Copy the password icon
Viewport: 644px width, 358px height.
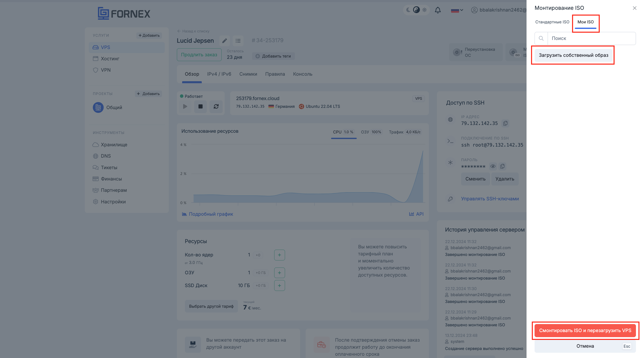tap(502, 166)
